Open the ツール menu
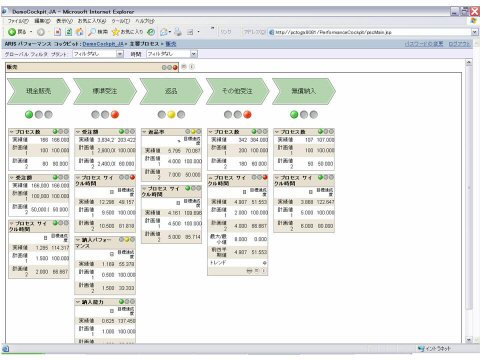Viewport: 480px width, 360px height. click(120, 21)
